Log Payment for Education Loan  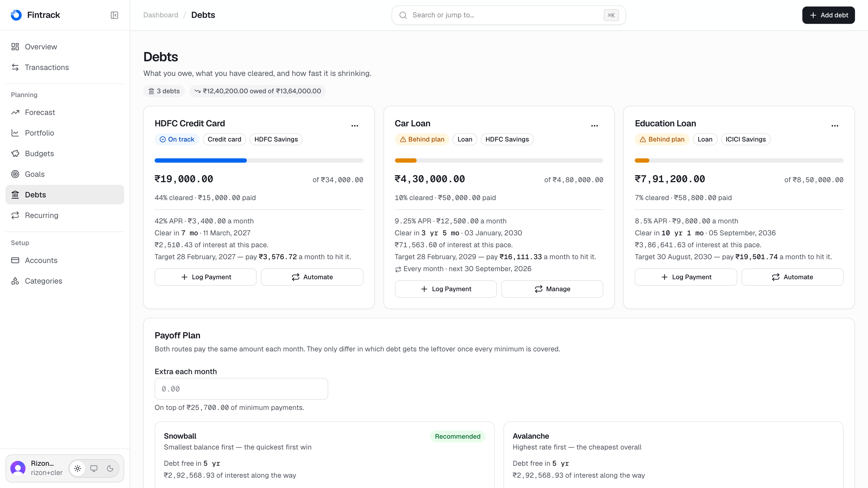[x=686, y=277]
